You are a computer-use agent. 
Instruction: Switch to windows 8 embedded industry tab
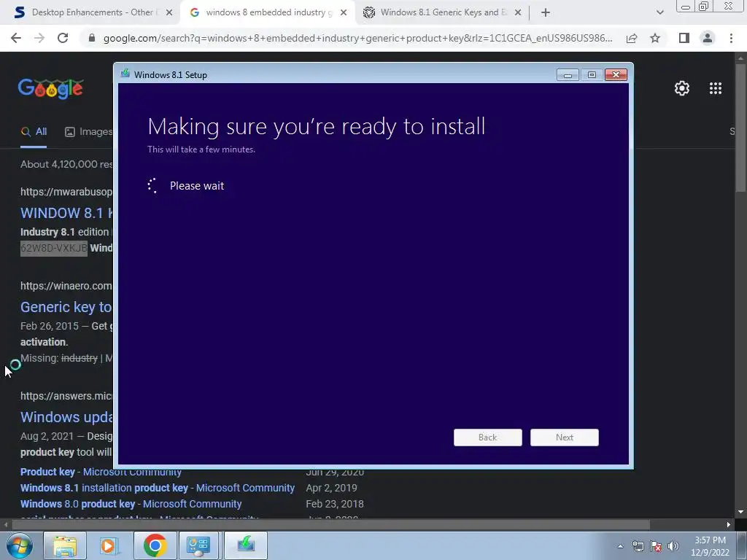point(267,13)
